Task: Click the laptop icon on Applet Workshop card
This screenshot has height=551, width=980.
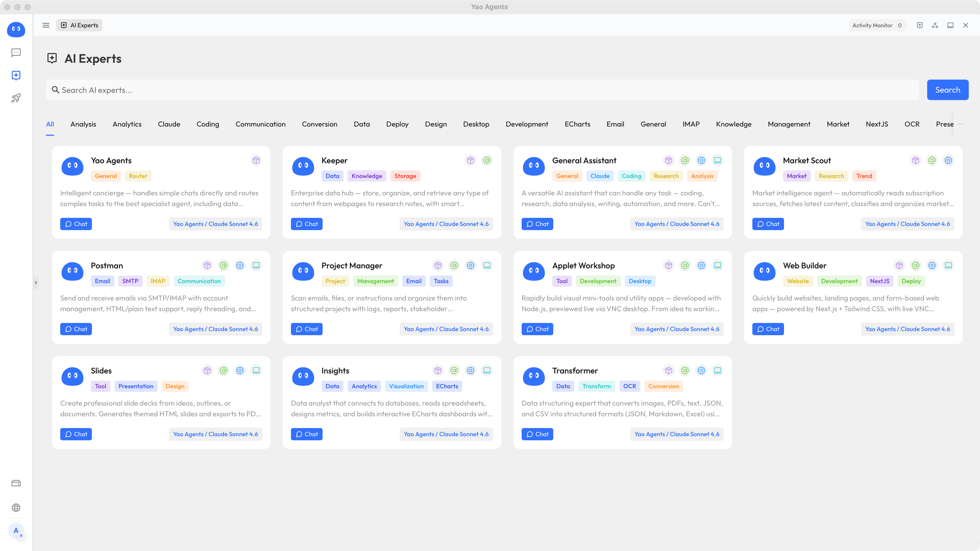Action: tap(717, 265)
